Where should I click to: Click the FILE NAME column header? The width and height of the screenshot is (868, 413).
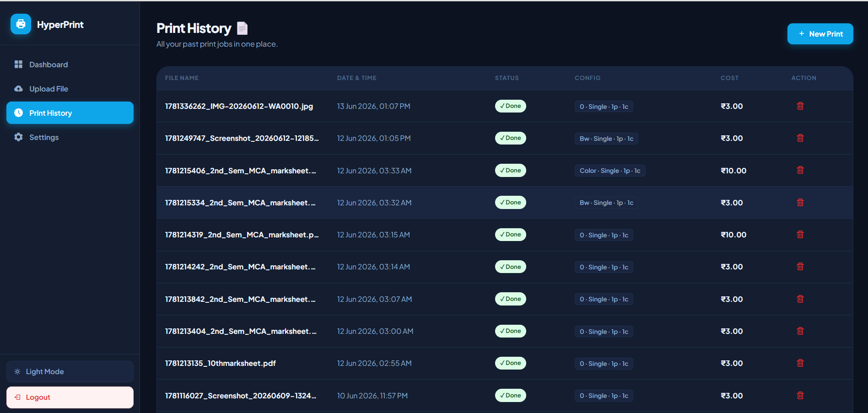182,78
